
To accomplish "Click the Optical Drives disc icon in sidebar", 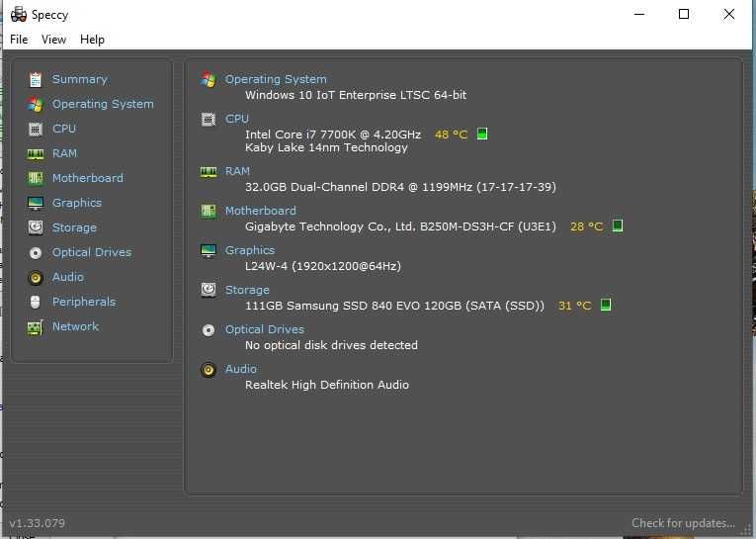I will pyautogui.click(x=36, y=253).
